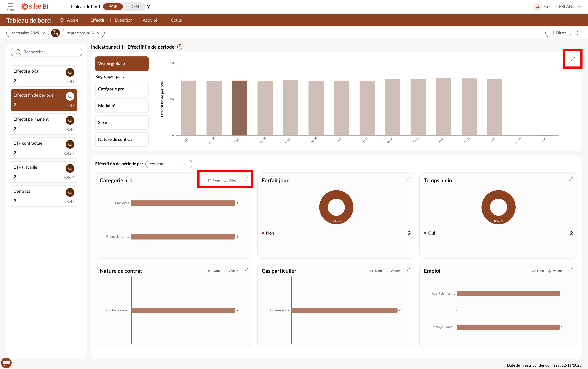Switch the toggle to DSN
Screen dimensions: 588x369
[x=134, y=7]
